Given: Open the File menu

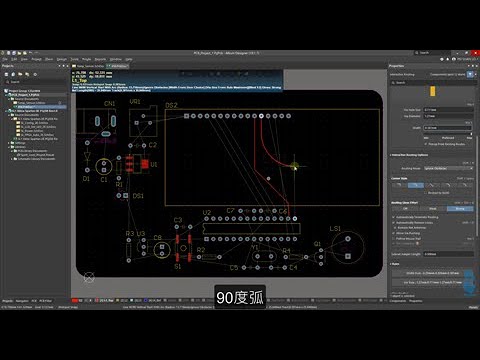Looking at the screenshot, I should click(x=5, y=59).
